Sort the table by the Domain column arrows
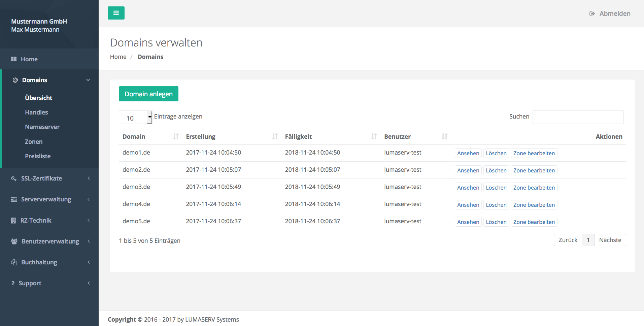Viewport: 644px width, 326px height. click(176, 136)
